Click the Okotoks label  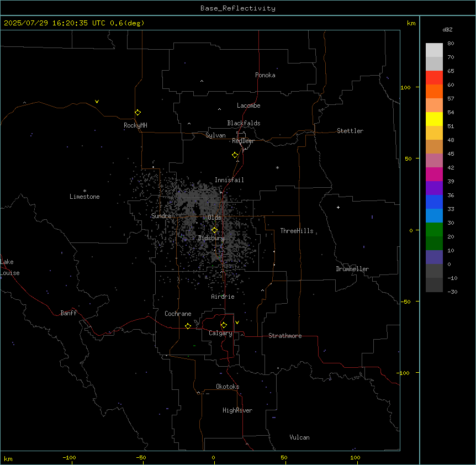[228, 387]
